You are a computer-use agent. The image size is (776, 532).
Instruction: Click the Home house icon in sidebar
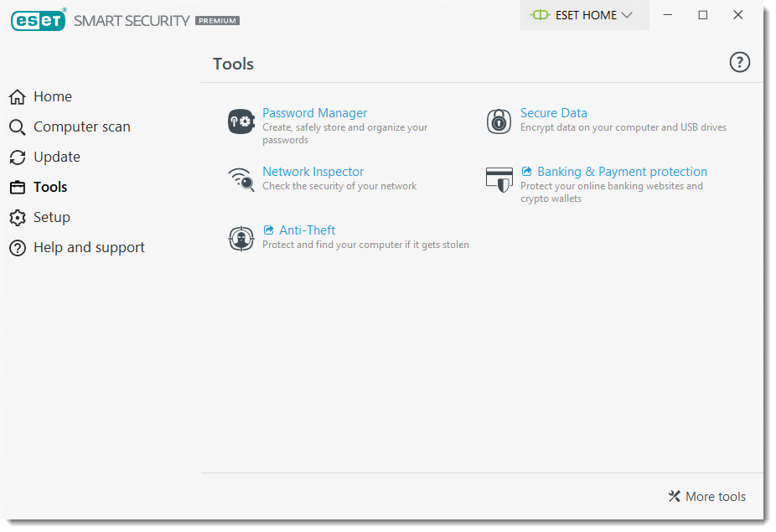click(x=18, y=97)
